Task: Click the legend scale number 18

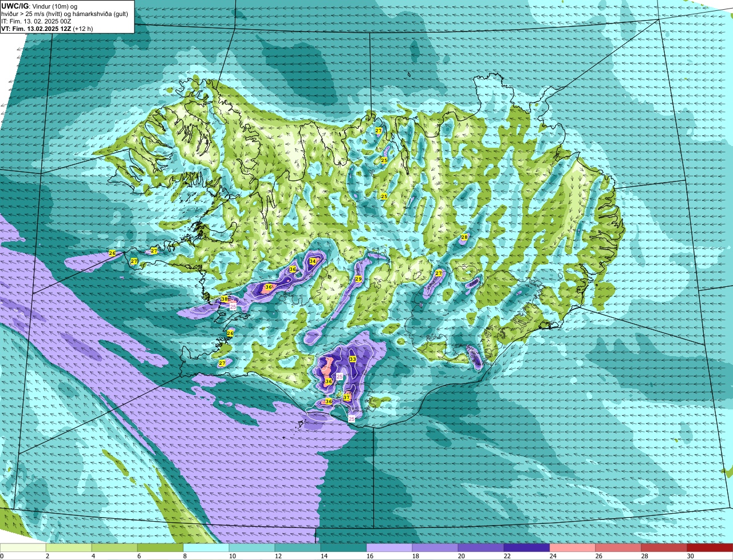Action: coord(415,556)
